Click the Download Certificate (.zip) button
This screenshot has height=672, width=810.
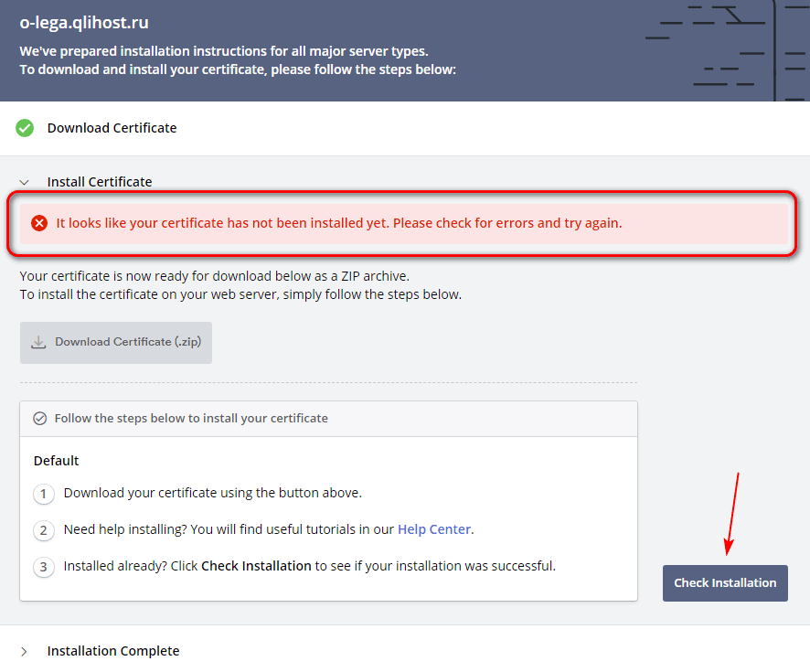click(116, 343)
